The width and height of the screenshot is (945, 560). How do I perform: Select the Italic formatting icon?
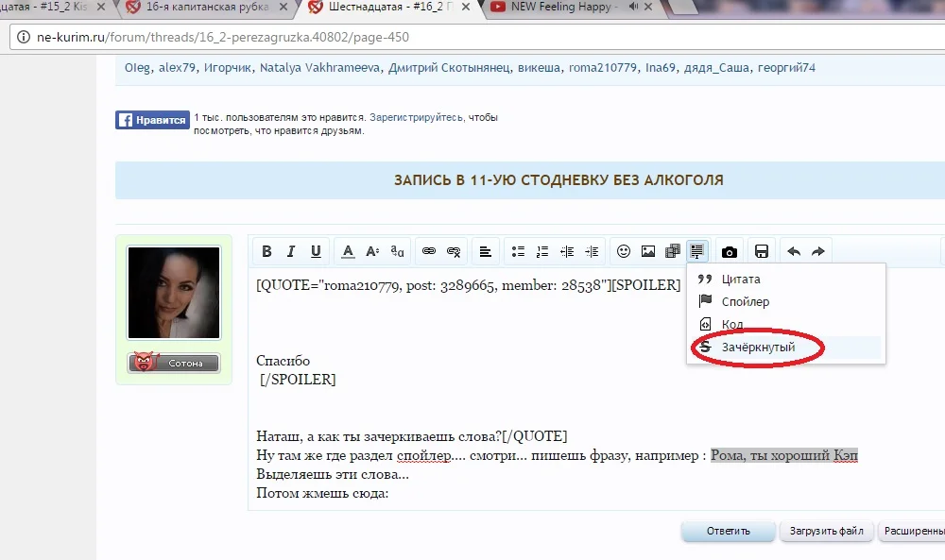coord(290,250)
